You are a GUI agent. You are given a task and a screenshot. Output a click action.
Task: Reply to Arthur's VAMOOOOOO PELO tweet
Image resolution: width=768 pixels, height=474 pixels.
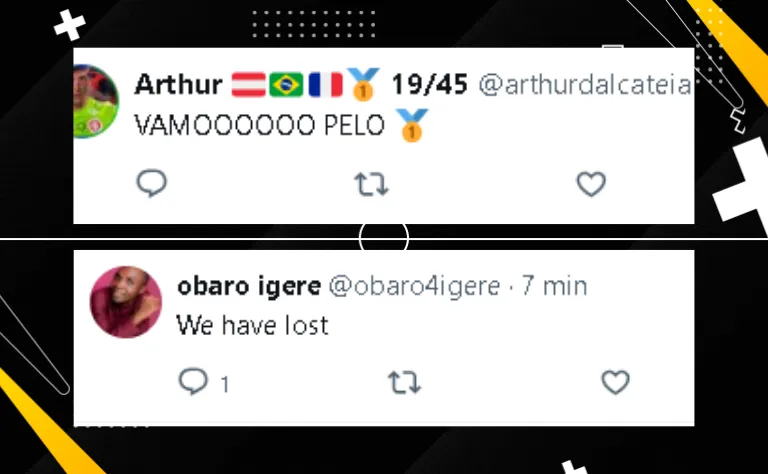pos(151,183)
